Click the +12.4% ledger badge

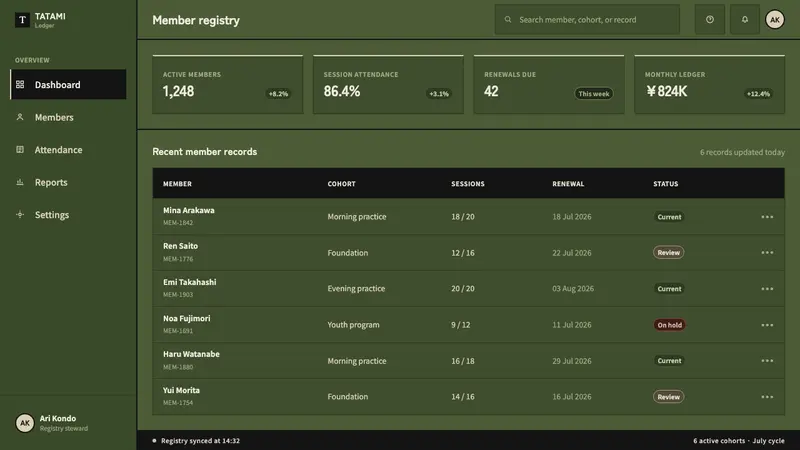tap(758, 94)
